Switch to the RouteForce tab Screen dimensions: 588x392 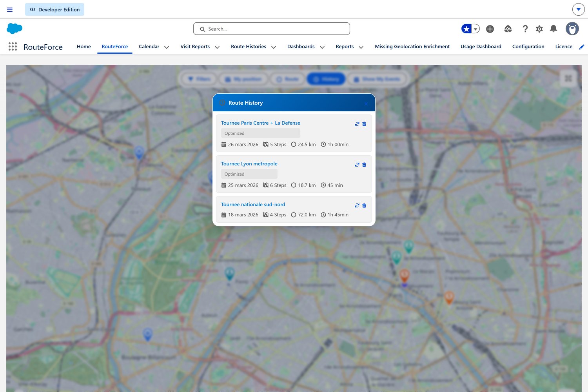pyautogui.click(x=114, y=46)
